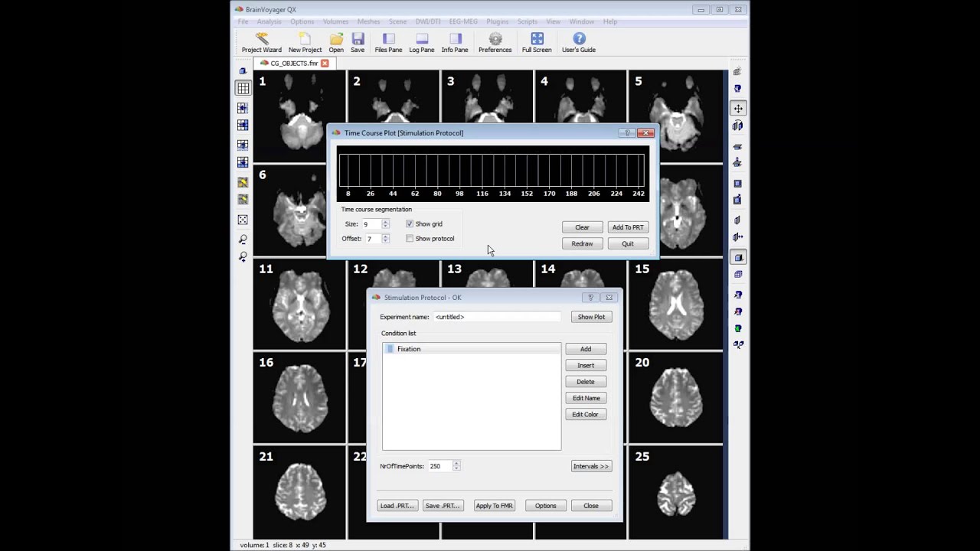Click the Load .PRT... button
Viewport: 980px width, 551px height.
[x=397, y=506]
